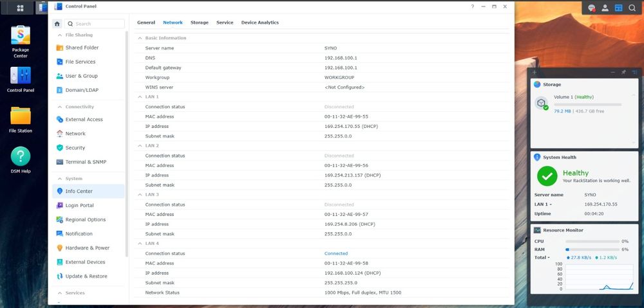
Task: Click the Resource Monitor widget title
Action: coord(563,230)
